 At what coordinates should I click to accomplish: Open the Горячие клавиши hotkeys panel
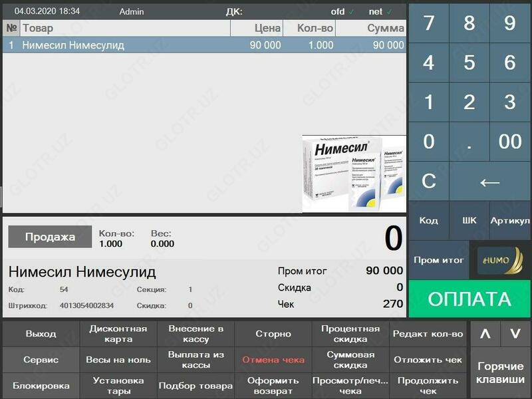pos(500,373)
